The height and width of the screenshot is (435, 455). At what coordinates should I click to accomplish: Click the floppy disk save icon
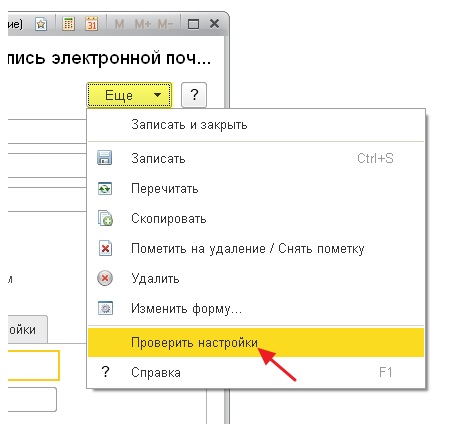[105, 158]
